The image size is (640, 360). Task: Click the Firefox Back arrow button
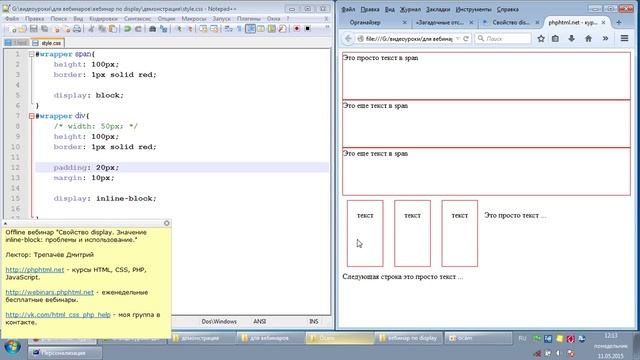pos(348,38)
